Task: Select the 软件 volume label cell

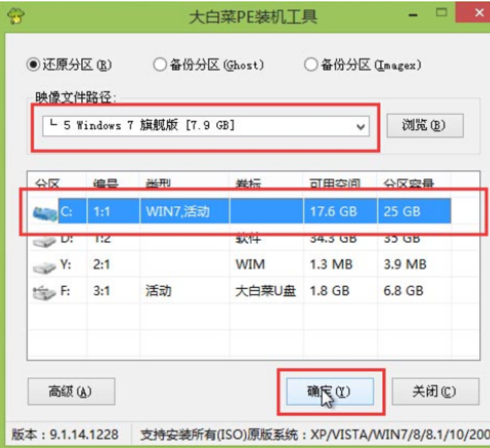Action: 248,239
